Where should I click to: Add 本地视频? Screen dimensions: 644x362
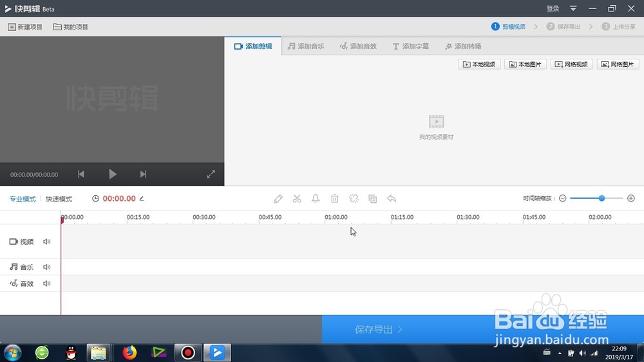coord(479,64)
